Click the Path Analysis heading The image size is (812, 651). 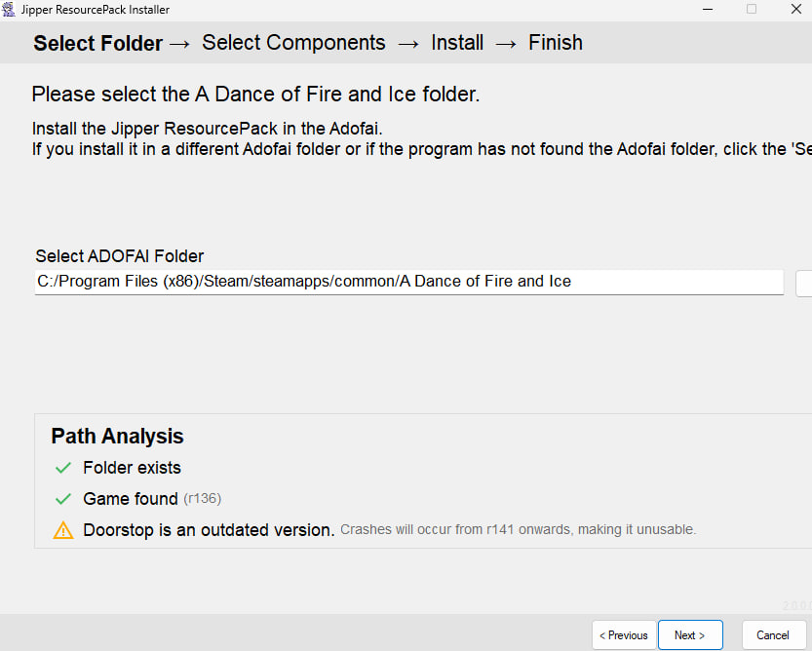118,437
